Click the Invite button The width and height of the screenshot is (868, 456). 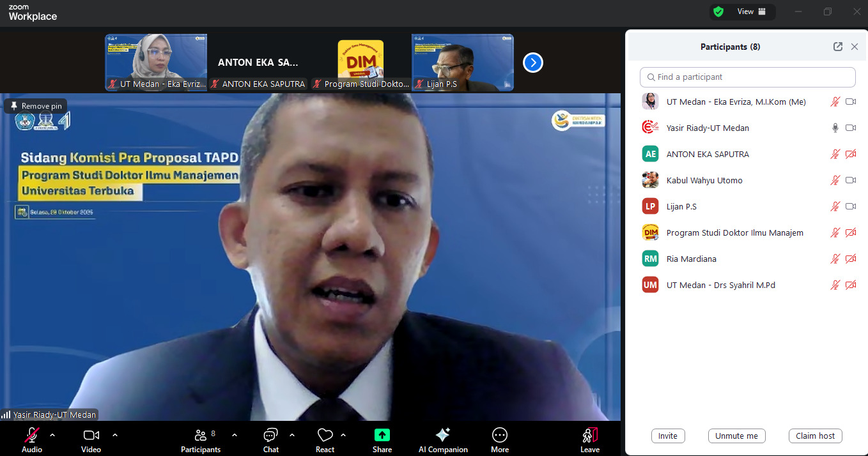pos(668,436)
